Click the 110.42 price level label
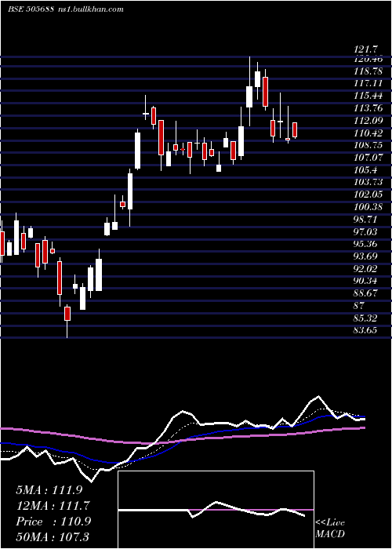This screenshot has width=392, height=549. click(x=368, y=133)
